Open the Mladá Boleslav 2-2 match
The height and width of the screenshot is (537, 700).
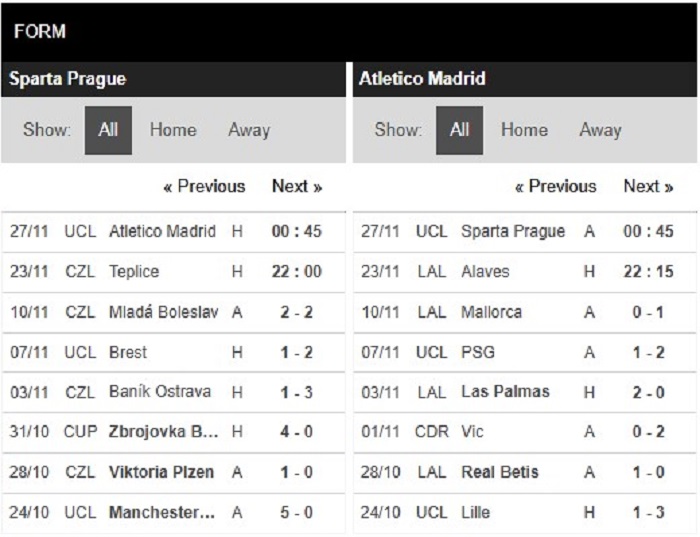(x=173, y=312)
